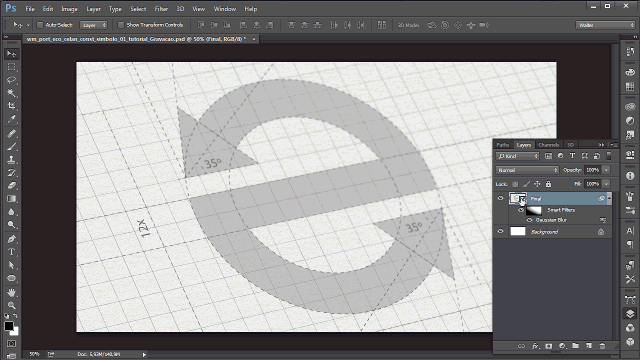Click the Opacity value field
This screenshot has width=640, height=360.
click(x=593, y=170)
